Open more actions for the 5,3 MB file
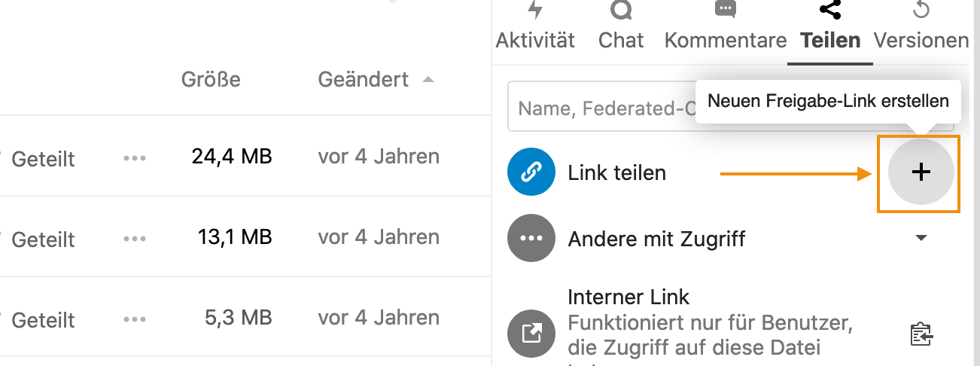The height and width of the screenshot is (366, 980). click(x=135, y=319)
